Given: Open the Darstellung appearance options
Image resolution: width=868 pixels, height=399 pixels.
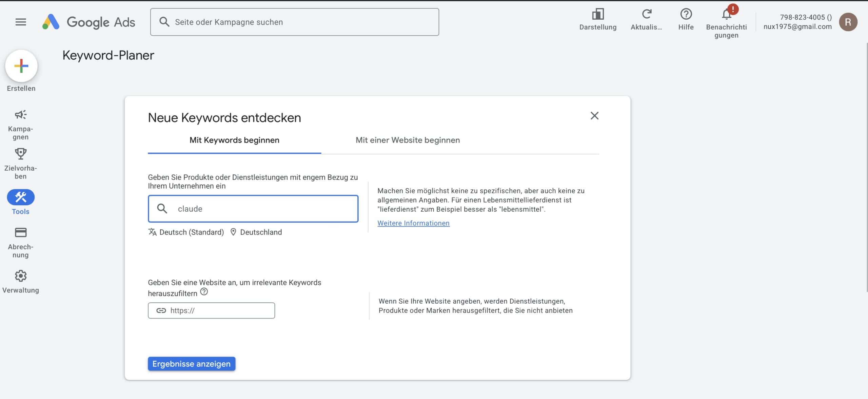Looking at the screenshot, I should [x=598, y=20].
